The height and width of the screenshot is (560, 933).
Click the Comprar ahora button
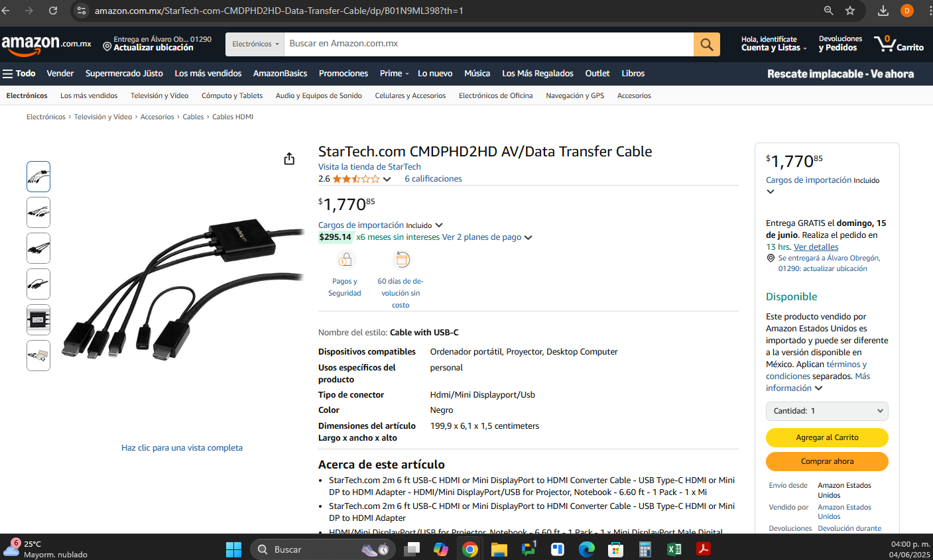pyautogui.click(x=827, y=461)
